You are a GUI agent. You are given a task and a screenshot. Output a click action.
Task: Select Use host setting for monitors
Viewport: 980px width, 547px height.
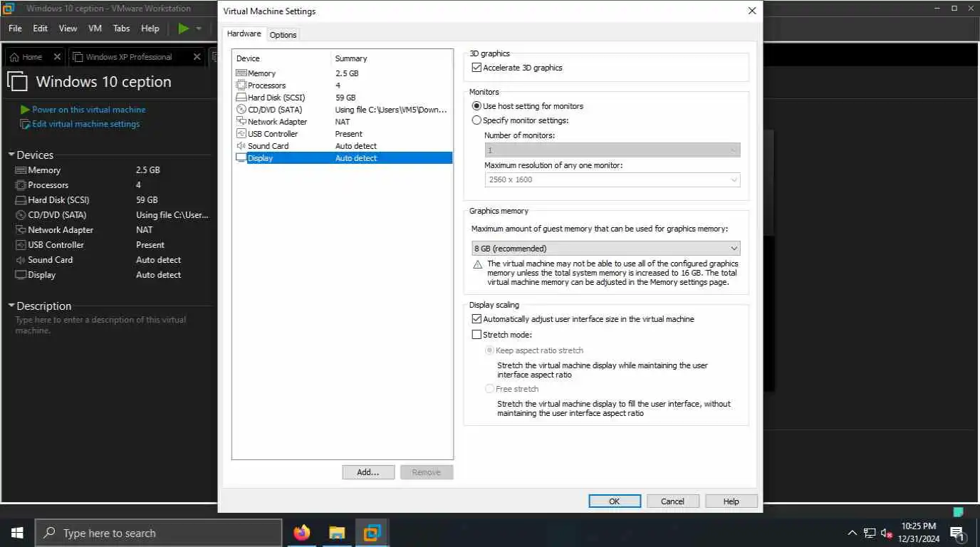[477, 106]
